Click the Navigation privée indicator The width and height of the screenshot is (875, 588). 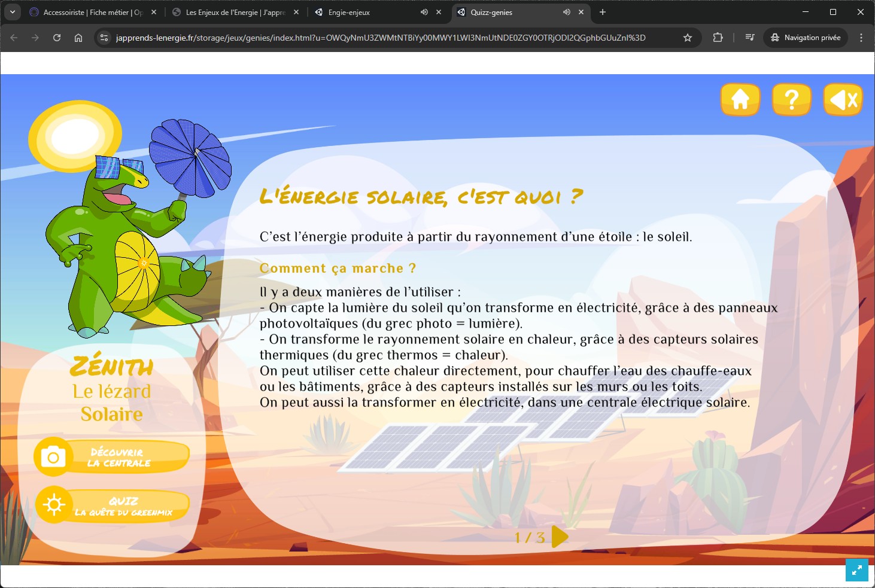806,38
